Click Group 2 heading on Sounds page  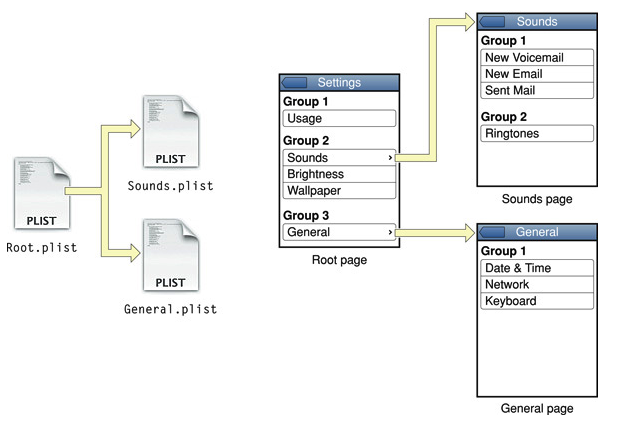click(x=504, y=117)
